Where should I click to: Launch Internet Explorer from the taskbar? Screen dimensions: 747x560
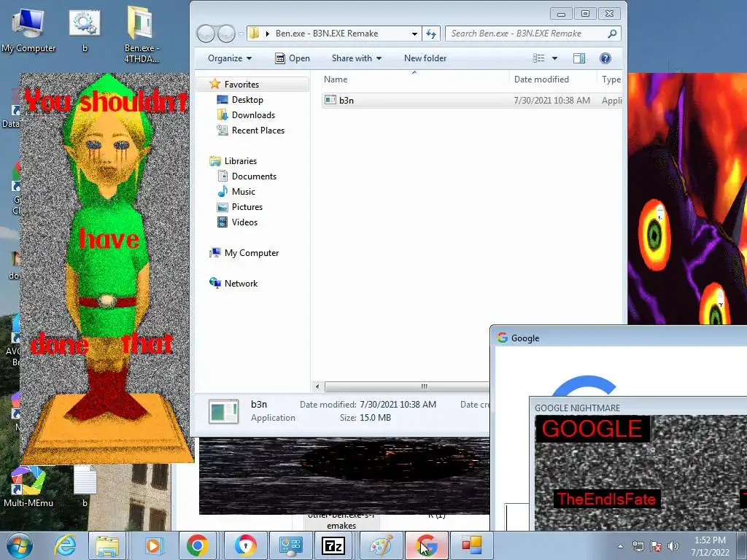tap(65, 545)
